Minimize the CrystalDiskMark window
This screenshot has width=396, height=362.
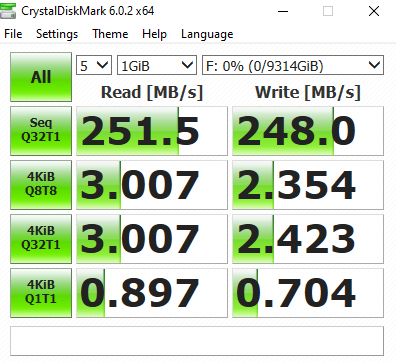[283, 11]
